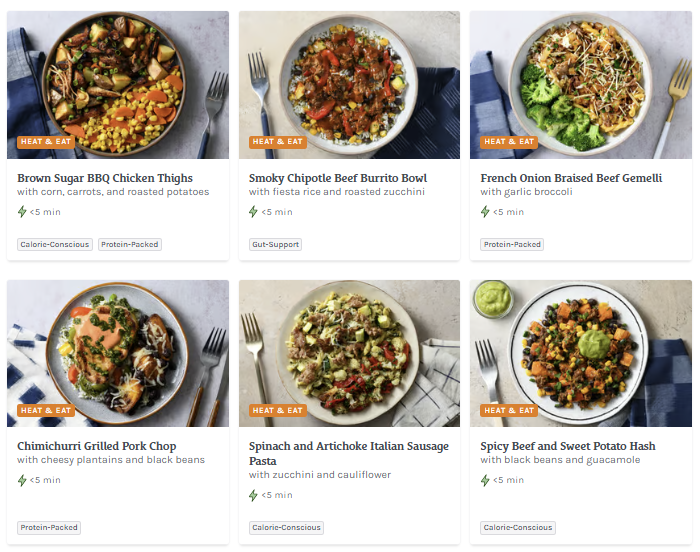Select the Protein-Packed tag on Pork Chop card
The height and width of the screenshot is (552, 700).
tap(49, 527)
